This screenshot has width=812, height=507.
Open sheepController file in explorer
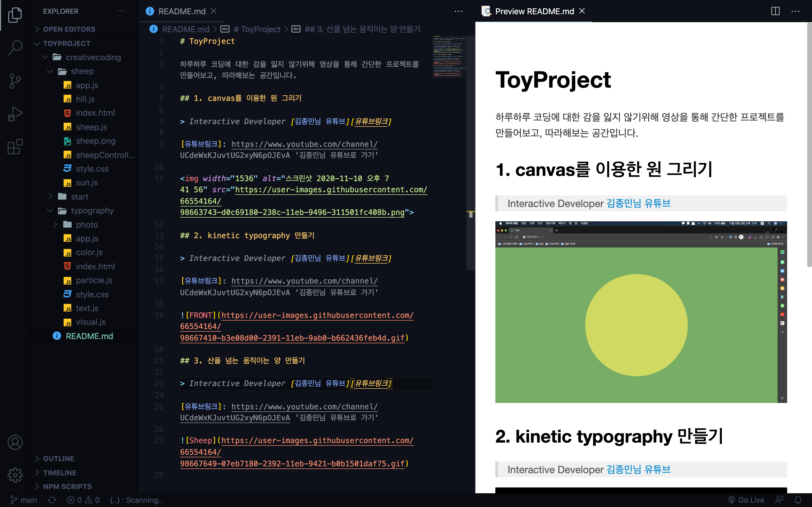[105, 155]
